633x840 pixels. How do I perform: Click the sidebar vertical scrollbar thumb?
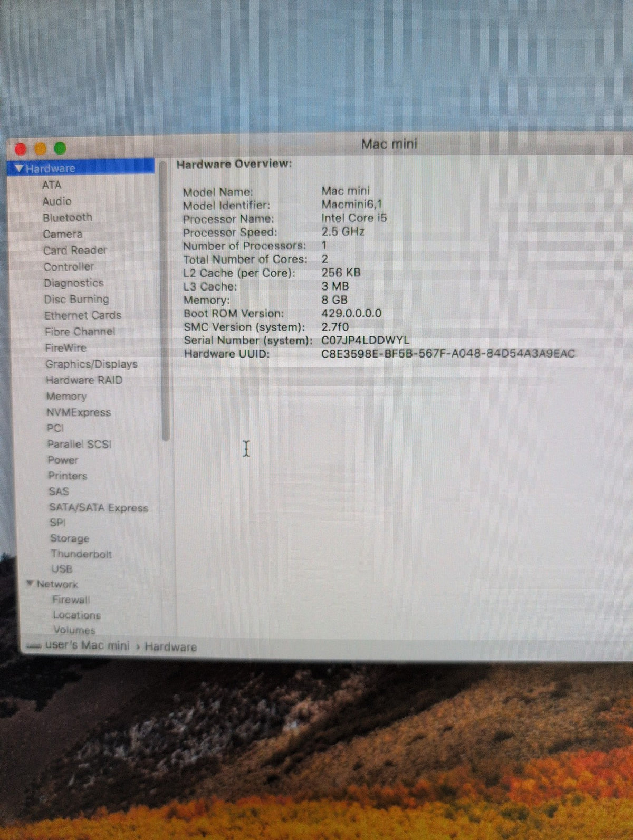pos(165,301)
